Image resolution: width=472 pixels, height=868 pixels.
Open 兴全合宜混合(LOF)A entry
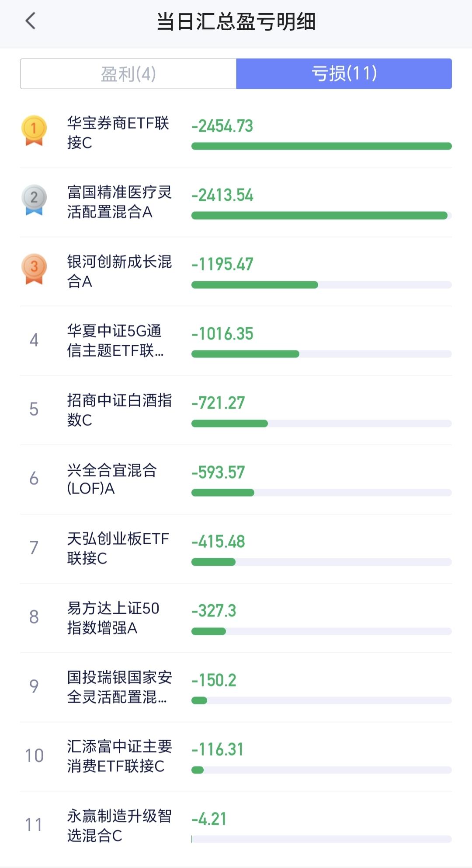coord(112,479)
